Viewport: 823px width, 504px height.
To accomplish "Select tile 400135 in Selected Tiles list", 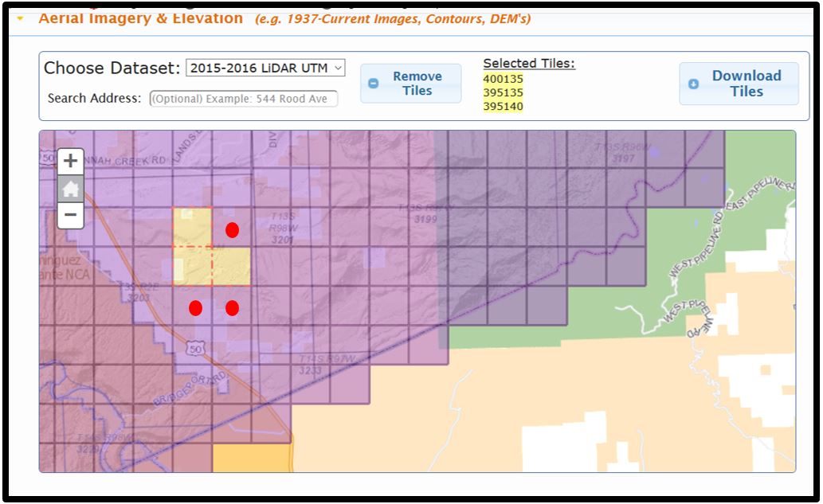I will pos(503,79).
